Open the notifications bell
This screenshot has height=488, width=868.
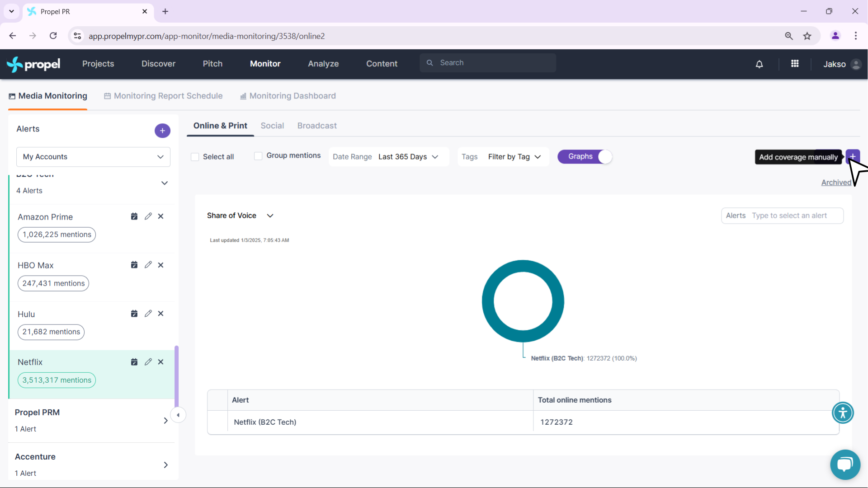[x=759, y=64]
